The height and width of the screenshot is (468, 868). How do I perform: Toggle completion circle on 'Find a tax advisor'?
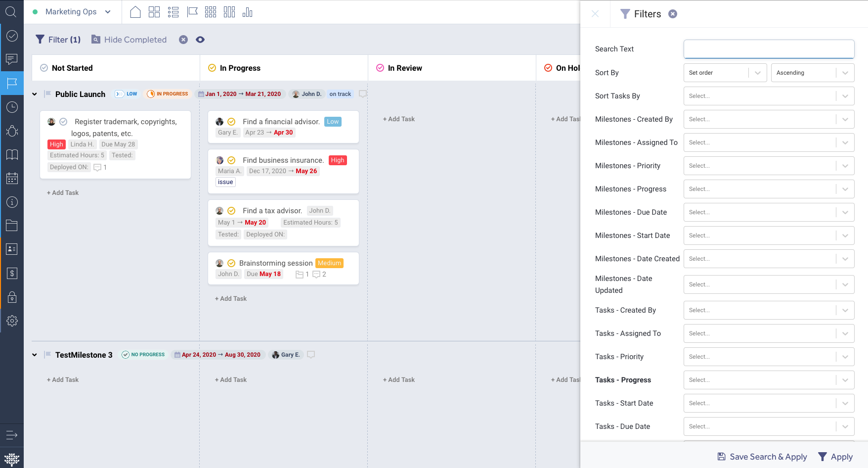point(231,211)
